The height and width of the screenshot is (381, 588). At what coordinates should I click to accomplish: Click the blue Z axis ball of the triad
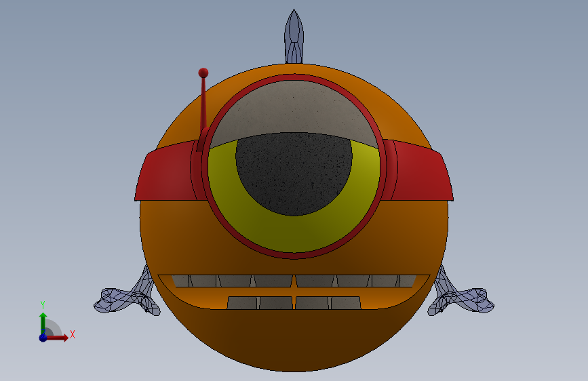click(x=43, y=338)
